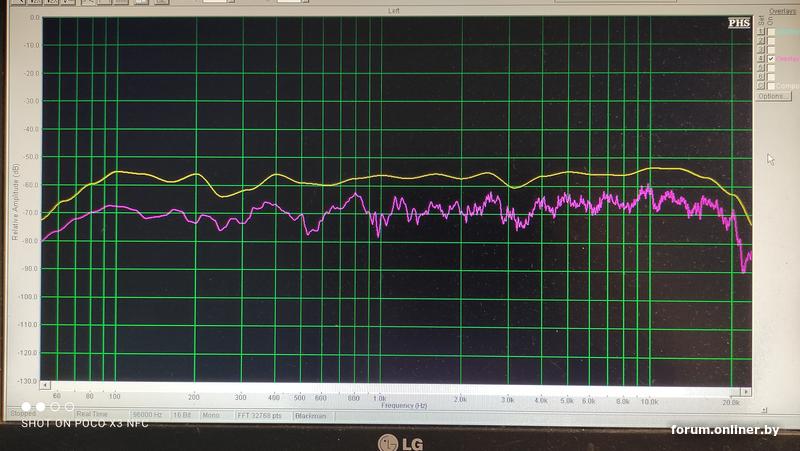Image resolution: width=800 pixels, height=451 pixels.
Task: Click the PHS phase display button
Action: (738, 23)
